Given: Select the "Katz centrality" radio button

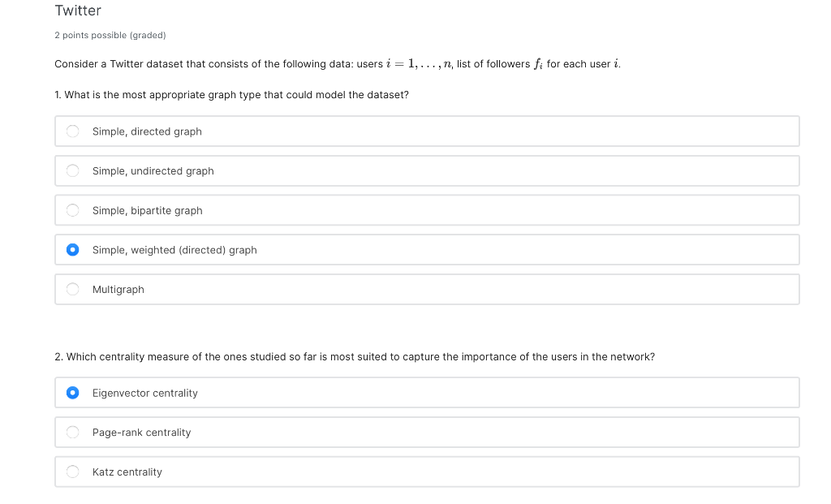Looking at the screenshot, I should (x=72, y=472).
